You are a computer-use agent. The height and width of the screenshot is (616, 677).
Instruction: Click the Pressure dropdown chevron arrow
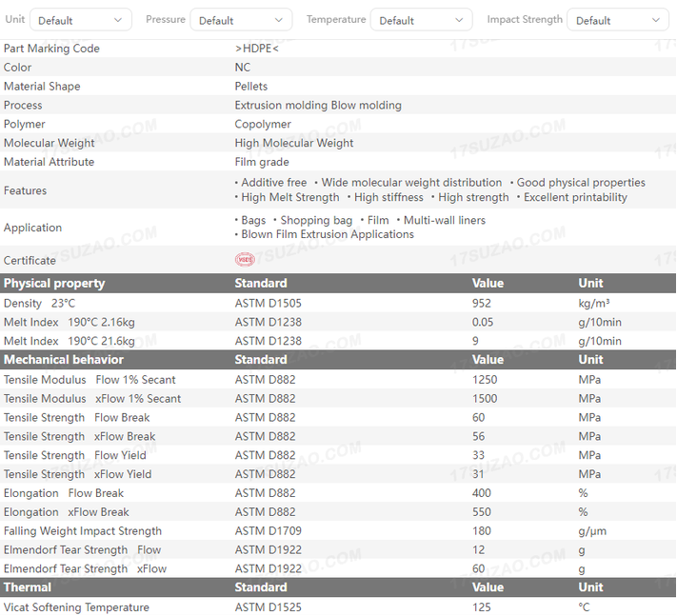coord(279,20)
